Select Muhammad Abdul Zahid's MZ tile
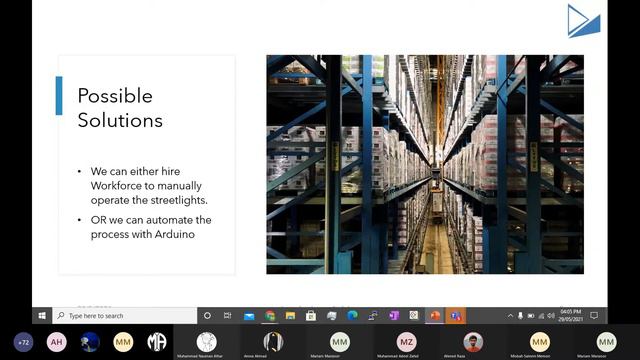This screenshot has width=640, height=360. [x=407, y=342]
